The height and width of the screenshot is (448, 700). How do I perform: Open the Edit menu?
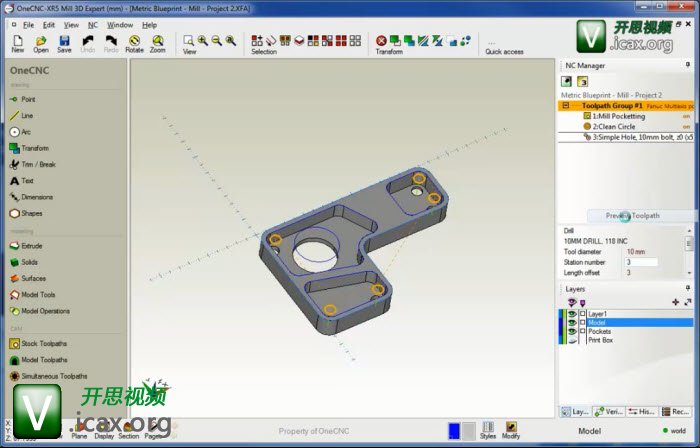[x=49, y=25]
